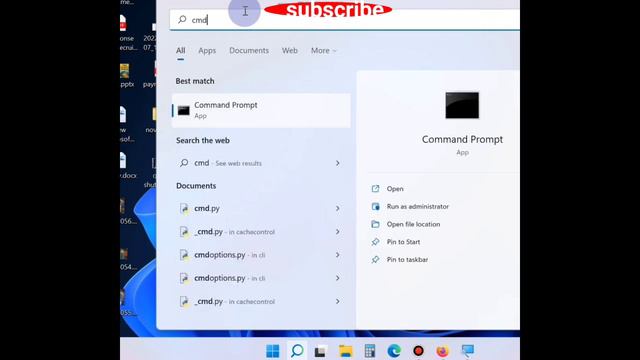Click the web search magnifier icon for cmd
The width and height of the screenshot is (640, 360).
184,163
